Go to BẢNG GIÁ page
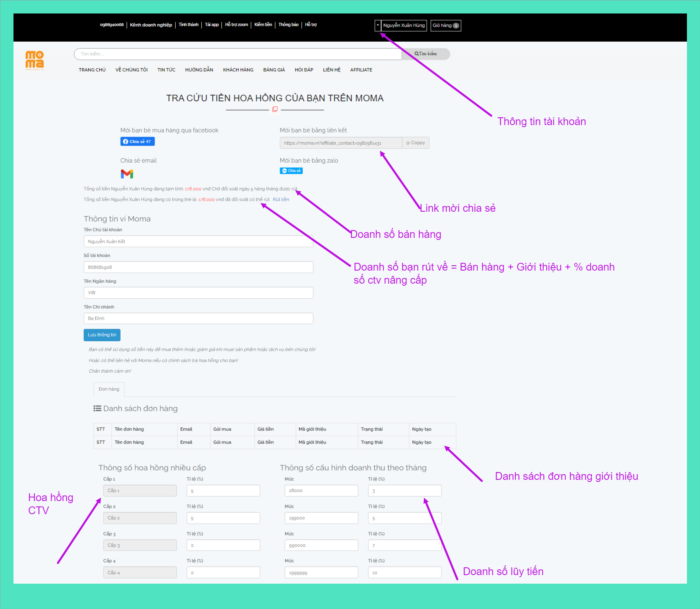700x609 pixels. click(x=274, y=70)
